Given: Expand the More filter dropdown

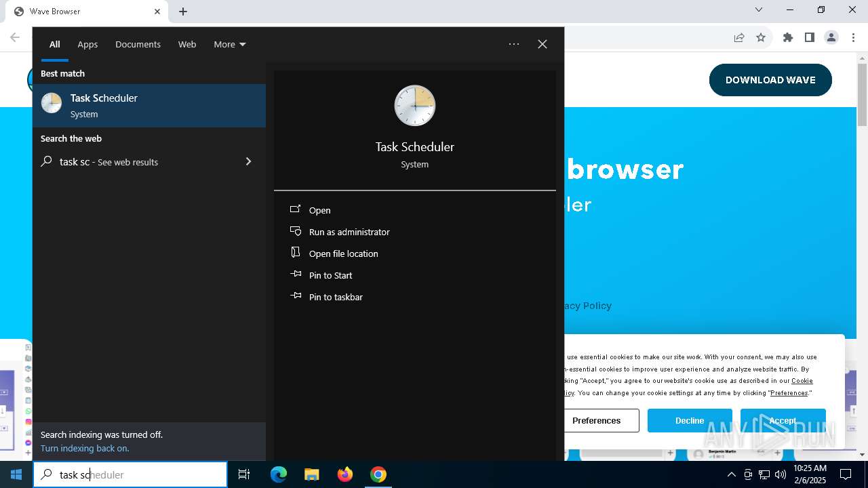Looking at the screenshot, I should 230,44.
